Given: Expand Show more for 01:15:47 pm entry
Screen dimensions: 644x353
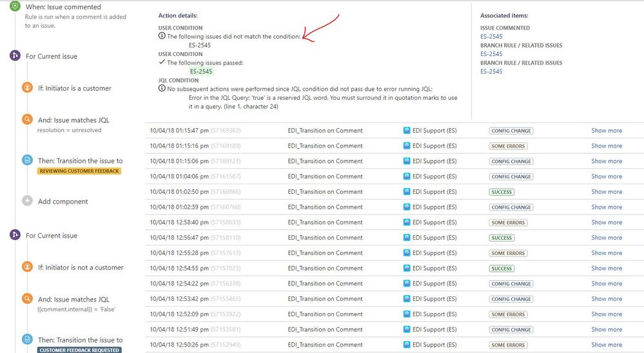Looking at the screenshot, I should 607,131.
